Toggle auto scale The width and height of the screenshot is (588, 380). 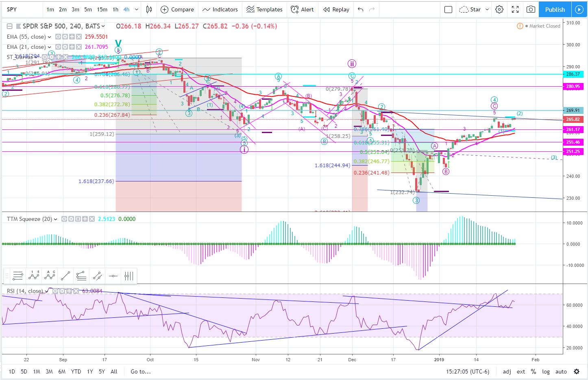coord(561,371)
